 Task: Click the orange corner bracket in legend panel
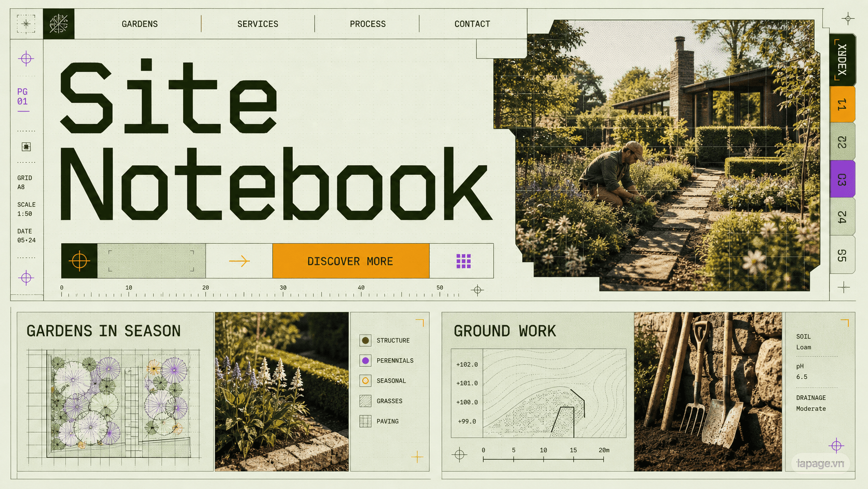click(x=419, y=323)
